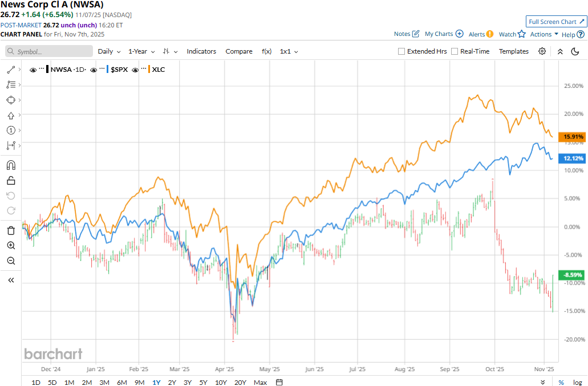
Task: Click the blue $SPX color bar
Action: point(108,70)
